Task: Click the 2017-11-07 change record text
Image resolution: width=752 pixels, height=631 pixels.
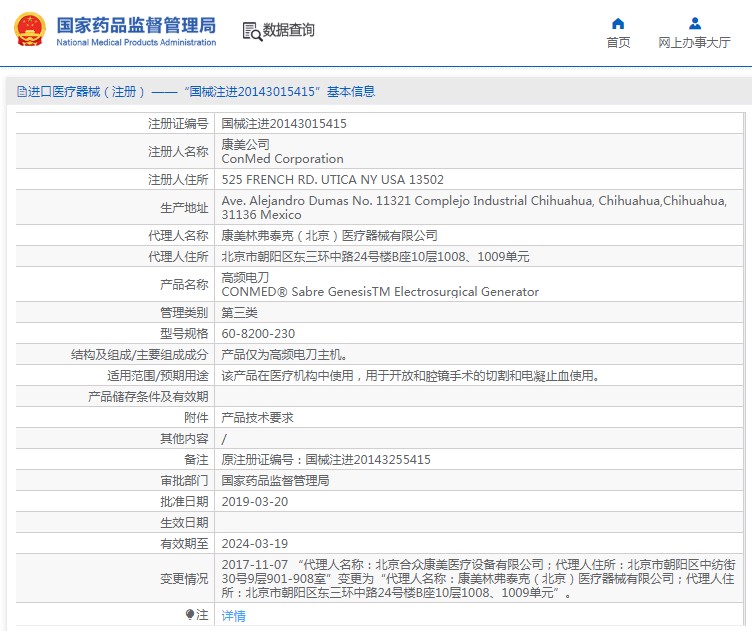Action: tap(478, 579)
